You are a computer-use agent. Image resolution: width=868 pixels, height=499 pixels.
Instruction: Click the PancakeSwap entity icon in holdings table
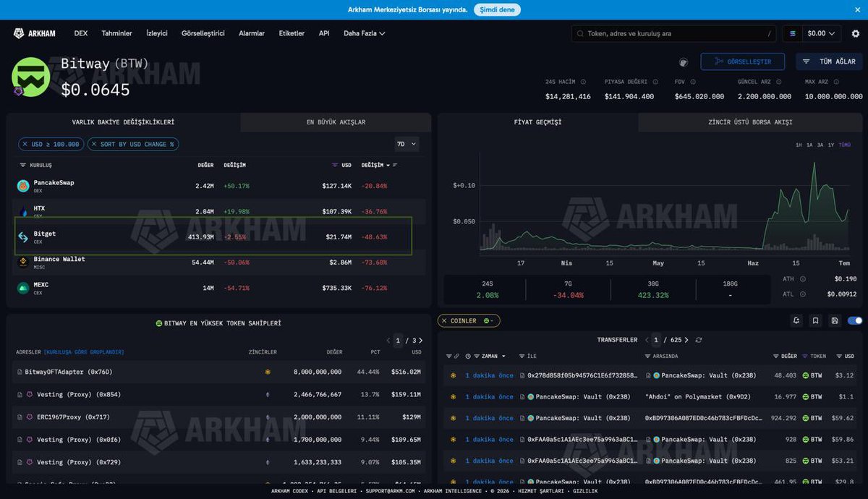pos(23,186)
